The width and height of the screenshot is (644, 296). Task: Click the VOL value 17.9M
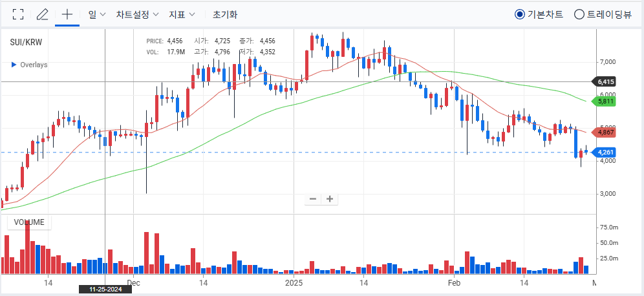point(176,52)
